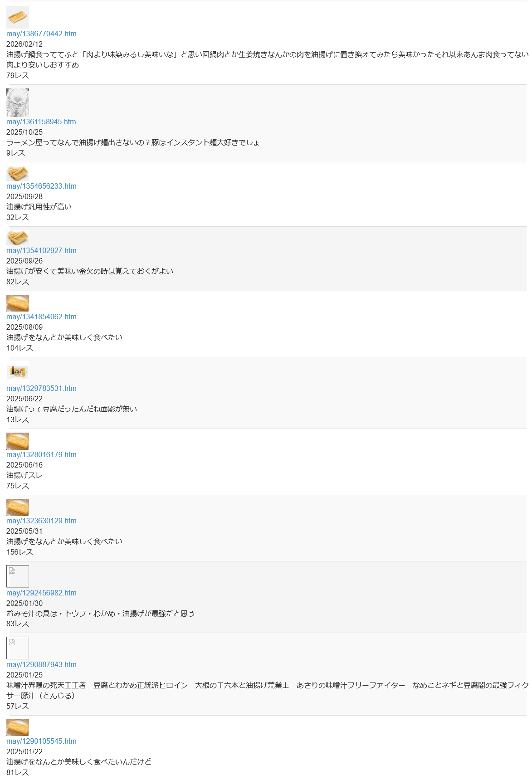Click the manga face thumbnail image
Screen dimensions: 532x780
pyautogui.click(x=18, y=102)
